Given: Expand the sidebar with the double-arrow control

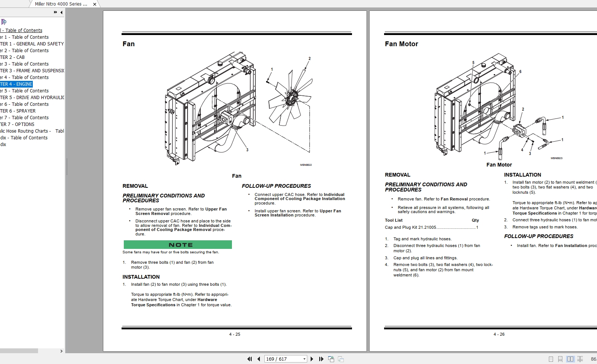Looking at the screenshot, I should pos(54,12).
